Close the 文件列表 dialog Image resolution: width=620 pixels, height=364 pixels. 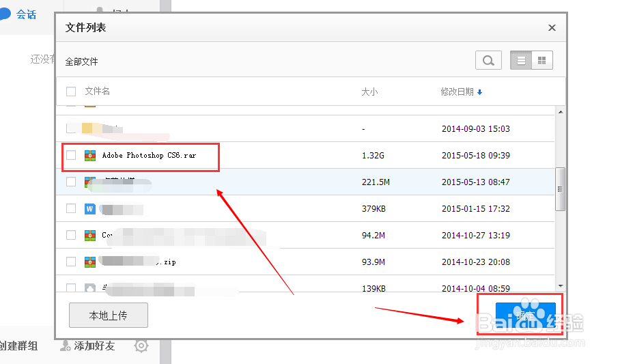click(552, 28)
